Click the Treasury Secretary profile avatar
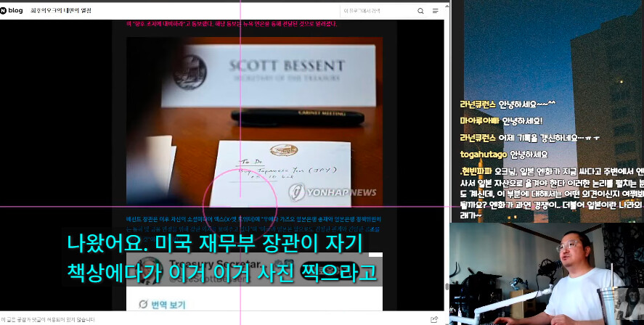 (147, 270)
